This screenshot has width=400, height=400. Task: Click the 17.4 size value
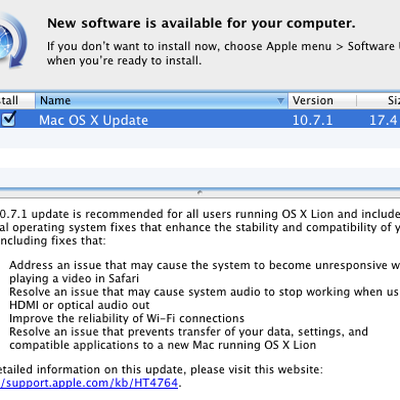(383, 120)
